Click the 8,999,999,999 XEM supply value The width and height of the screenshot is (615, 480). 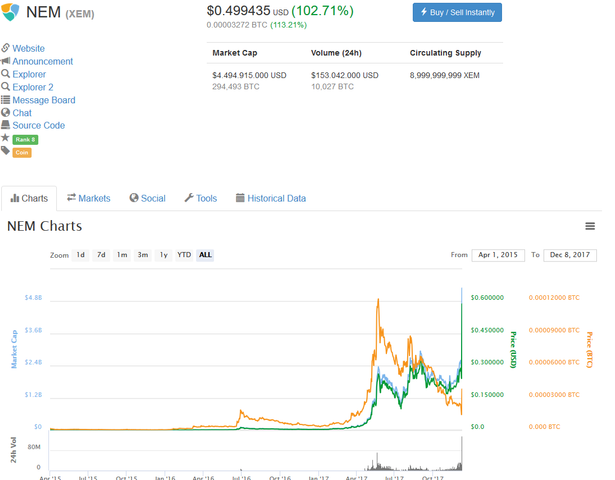tap(444, 75)
